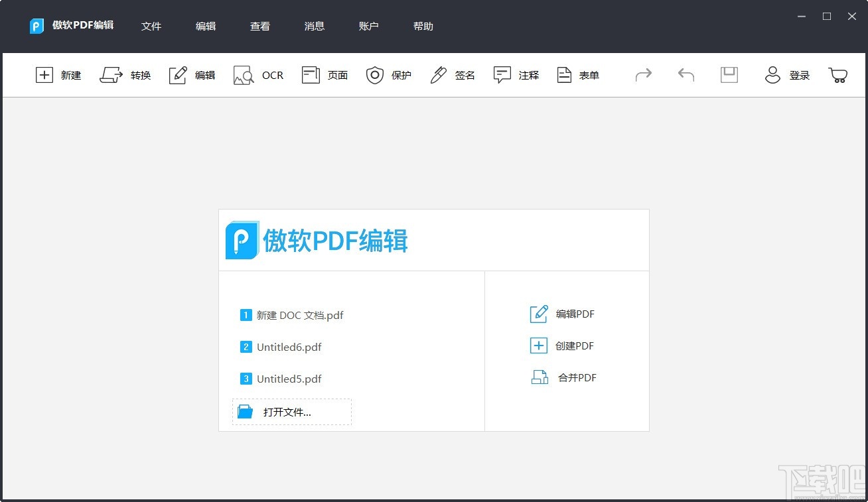The height and width of the screenshot is (502, 868).
Task: Open the shopping cart icon
Action: tap(837, 75)
